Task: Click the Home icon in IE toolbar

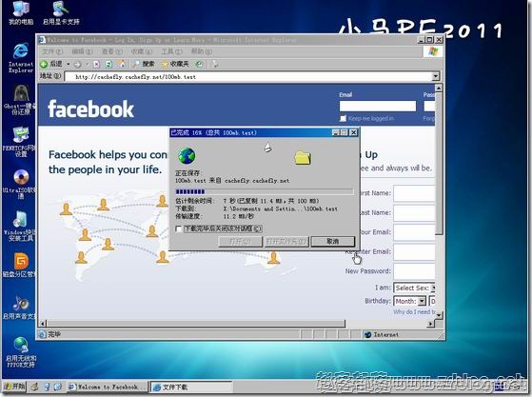Action: [121, 64]
